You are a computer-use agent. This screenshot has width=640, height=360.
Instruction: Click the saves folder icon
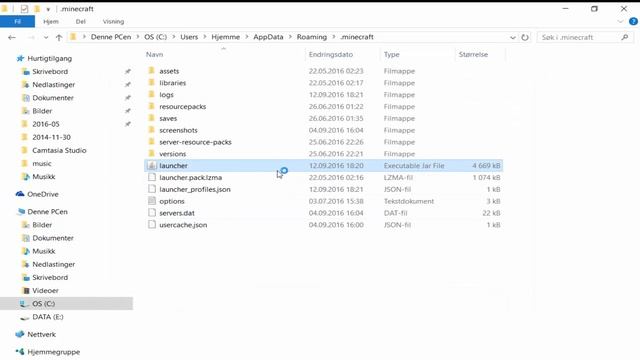[151, 118]
